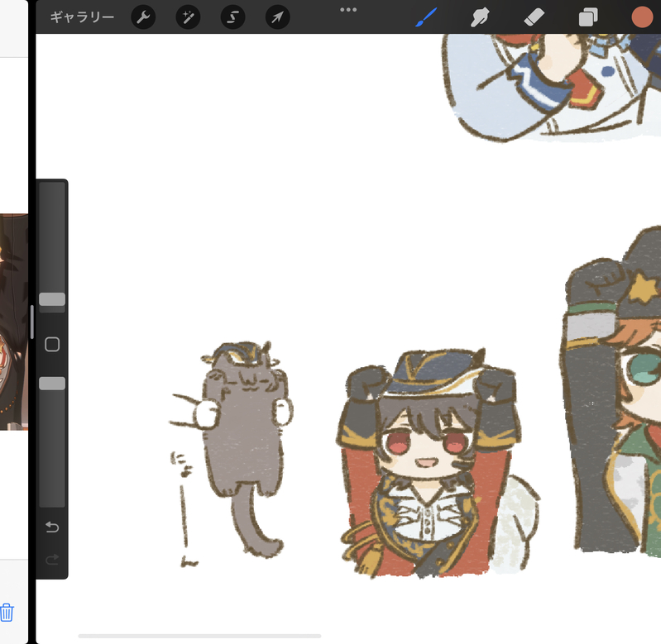
Task: Open the Layers panel
Action: pyautogui.click(x=588, y=17)
